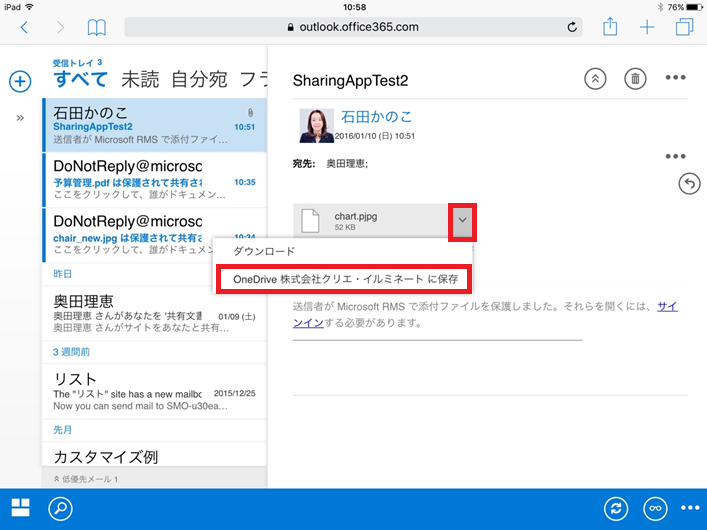Viewport: 707px width, 530px height.
Task: Select the すべて filter tab
Action: click(x=81, y=79)
